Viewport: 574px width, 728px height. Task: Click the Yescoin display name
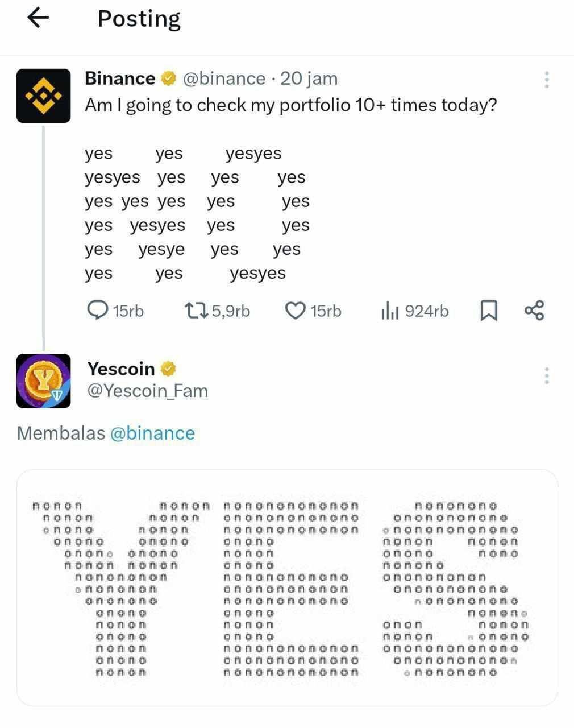[121, 369]
